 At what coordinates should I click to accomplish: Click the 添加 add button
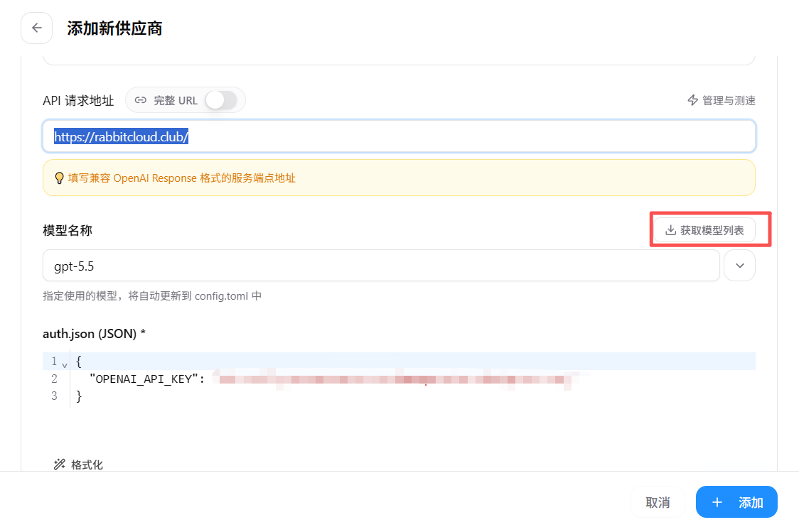pos(736,502)
